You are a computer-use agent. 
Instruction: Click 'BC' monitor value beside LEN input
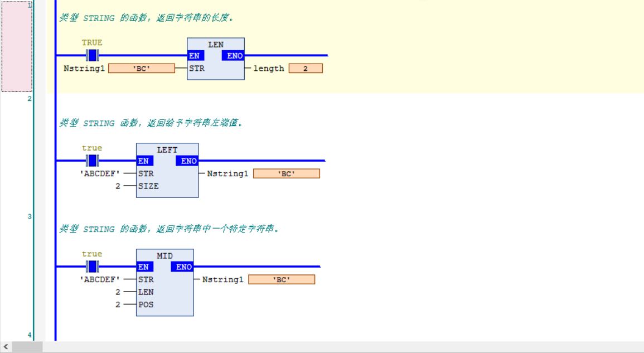pyautogui.click(x=142, y=68)
